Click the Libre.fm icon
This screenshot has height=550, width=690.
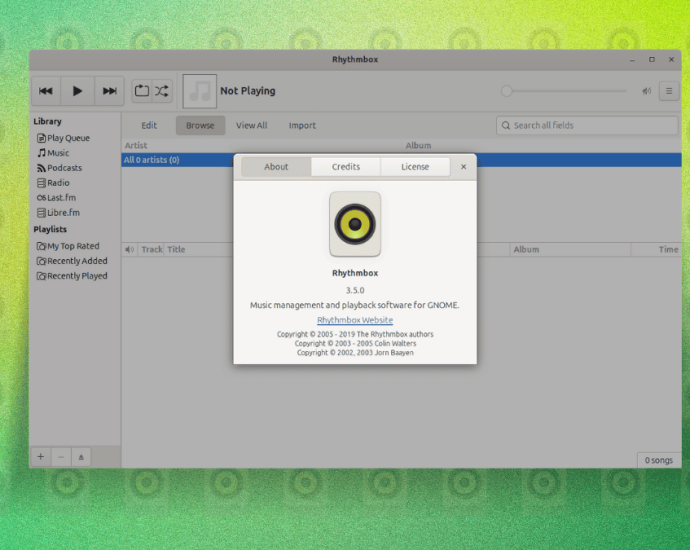tap(41, 213)
